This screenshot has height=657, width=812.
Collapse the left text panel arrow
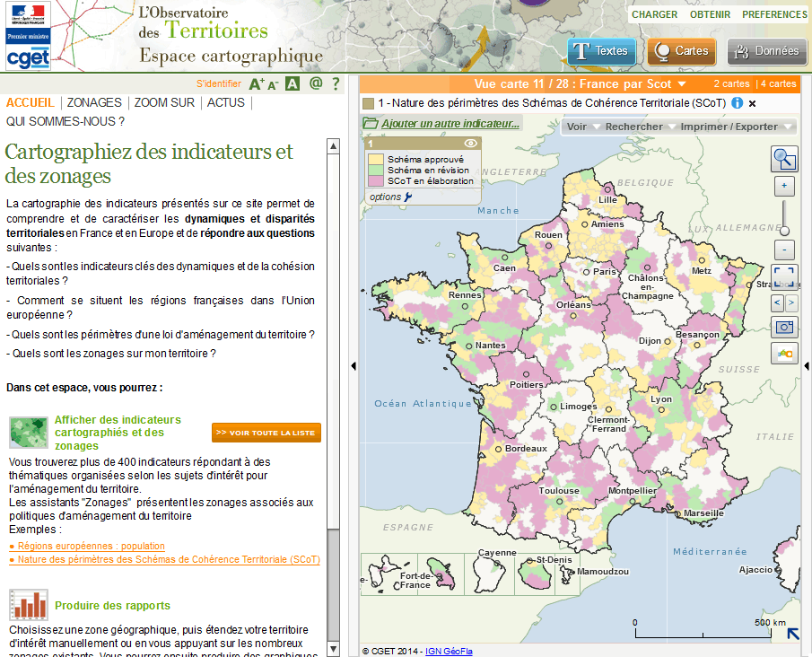click(354, 366)
